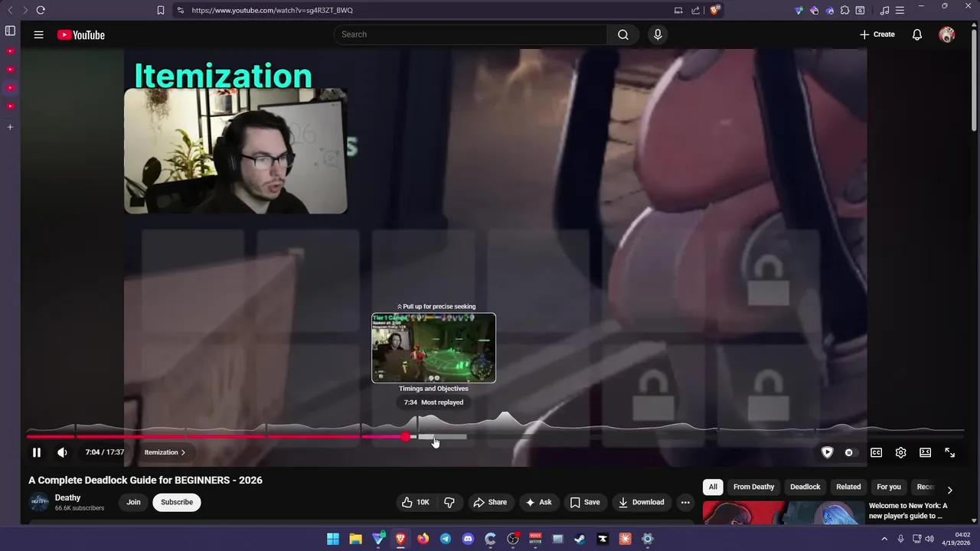The width and height of the screenshot is (980, 551).
Task: Click the Timings and Objectives preview thumbnail
Action: click(433, 348)
